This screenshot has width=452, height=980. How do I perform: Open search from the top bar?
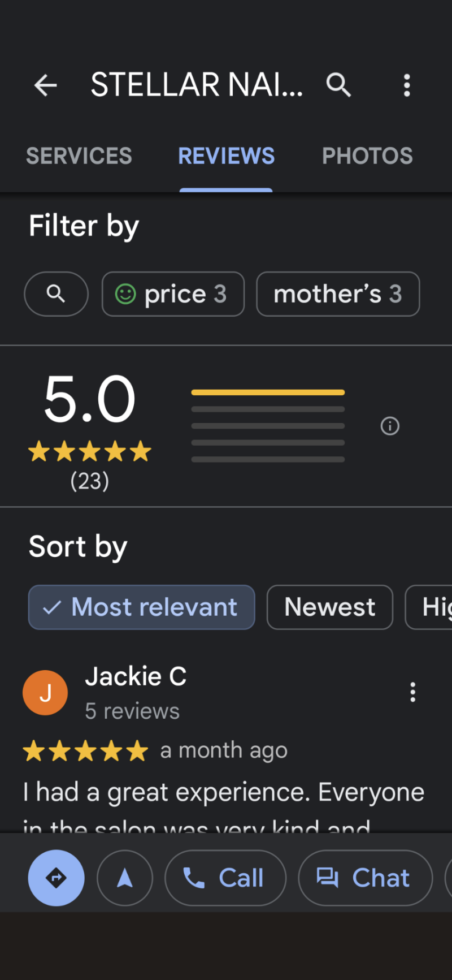click(x=338, y=85)
